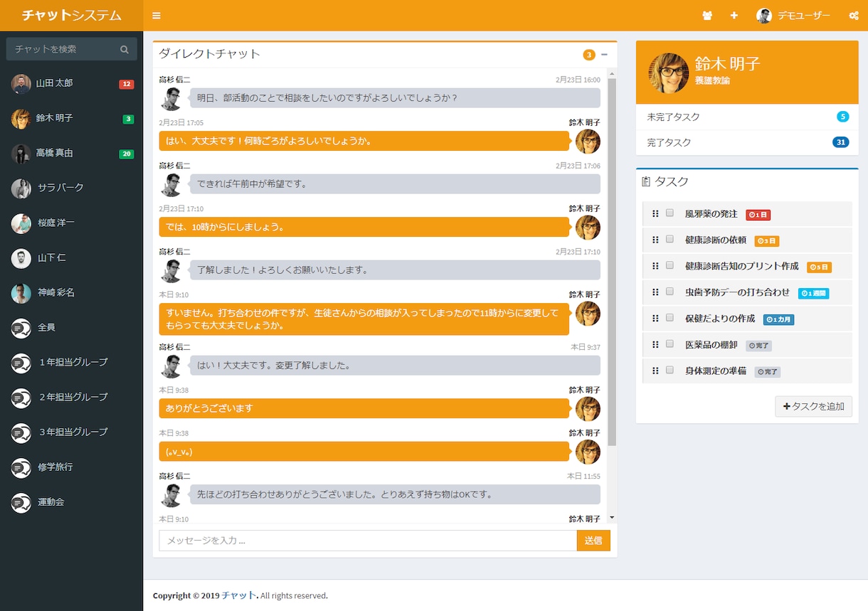Check the 保健だよりの作成 checkbox
This screenshot has width=868, height=611.
click(x=669, y=318)
